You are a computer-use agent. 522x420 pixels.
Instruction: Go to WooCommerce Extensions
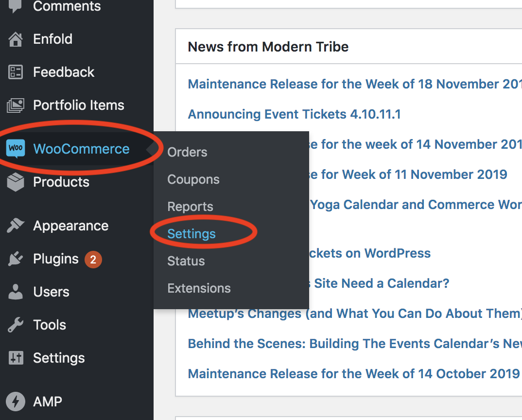click(x=199, y=288)
